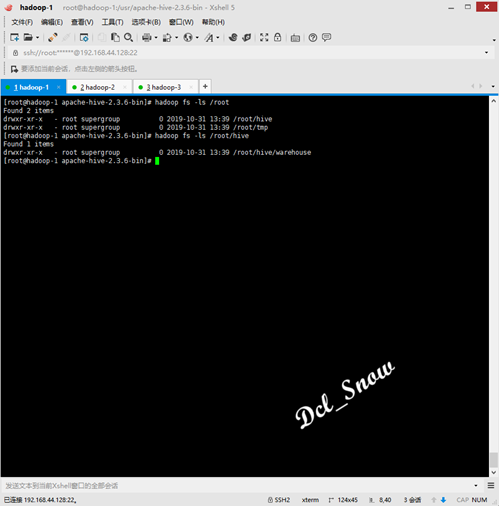Expand the compose bar target dropdown
Viewport: 499px width, 506px height.
(476, 485)
